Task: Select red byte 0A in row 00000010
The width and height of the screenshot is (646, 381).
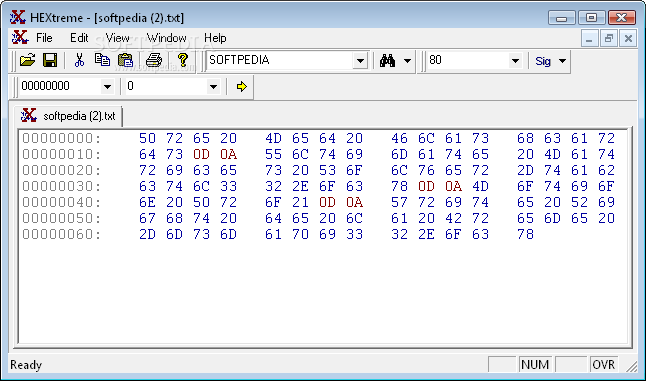Action: 228,154
